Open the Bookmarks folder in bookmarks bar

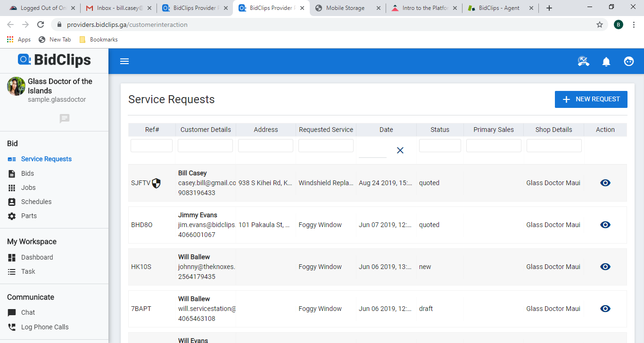[x=99, y=40]
